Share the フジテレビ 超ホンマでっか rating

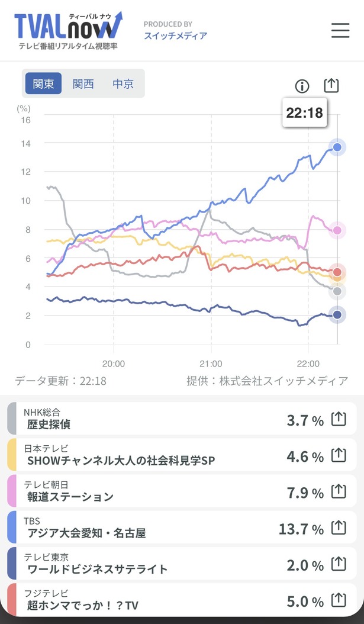point(339,600)
